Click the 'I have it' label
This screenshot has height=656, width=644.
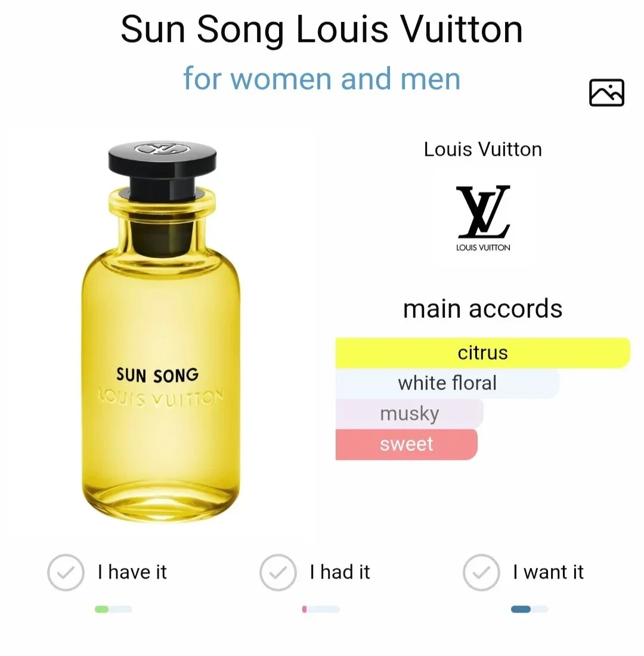(132, 573)
